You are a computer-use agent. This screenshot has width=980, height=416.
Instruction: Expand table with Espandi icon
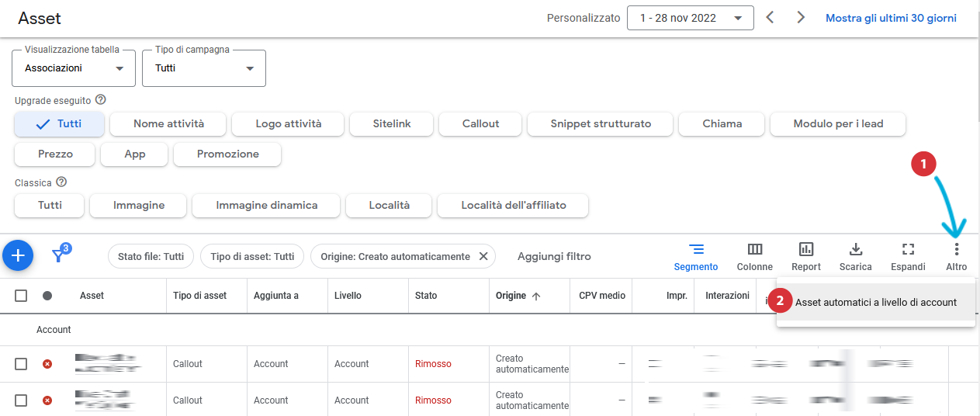tap(908, 256)
